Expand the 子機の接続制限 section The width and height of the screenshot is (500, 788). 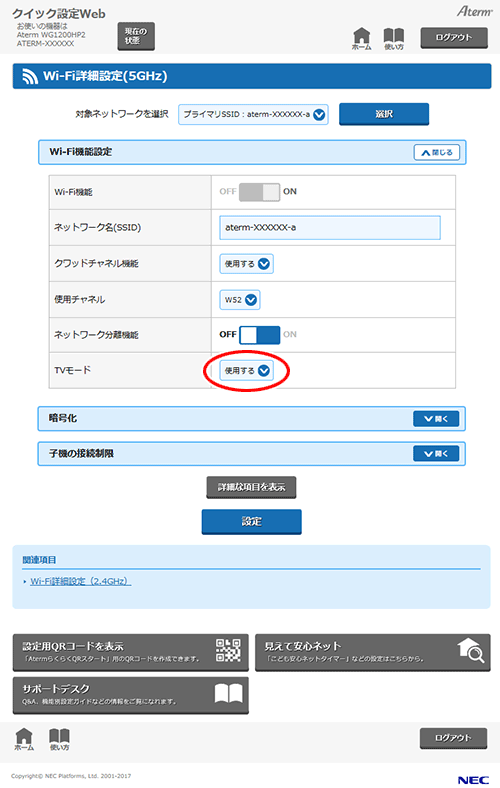point(436,454)
